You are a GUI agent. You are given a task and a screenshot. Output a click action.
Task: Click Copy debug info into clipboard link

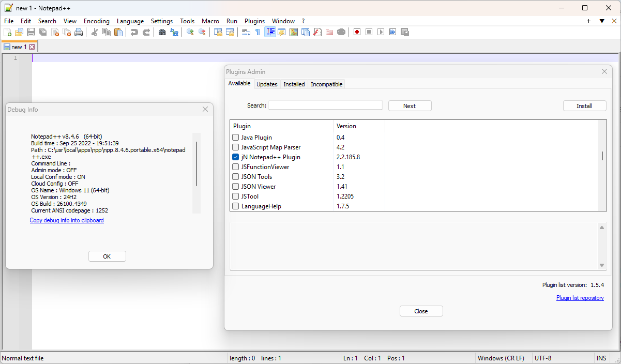(x=67, y=220)
